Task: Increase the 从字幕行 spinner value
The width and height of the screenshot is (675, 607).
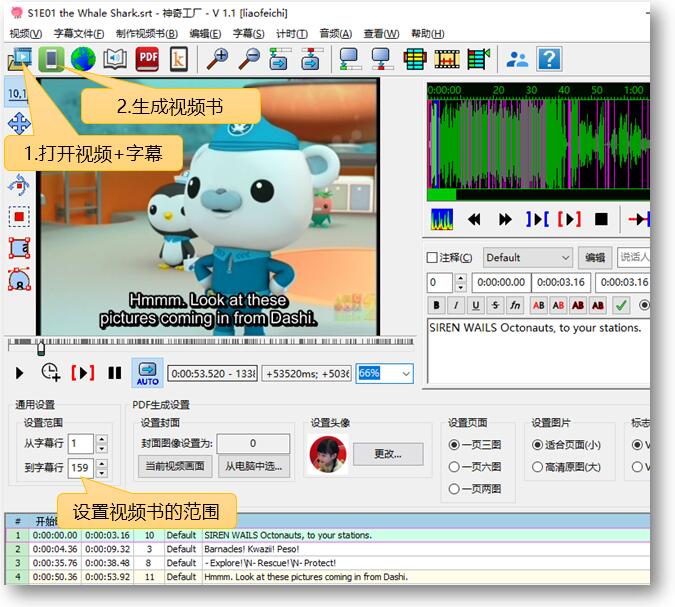Action: pyautogui.click(x=102, y=439)
